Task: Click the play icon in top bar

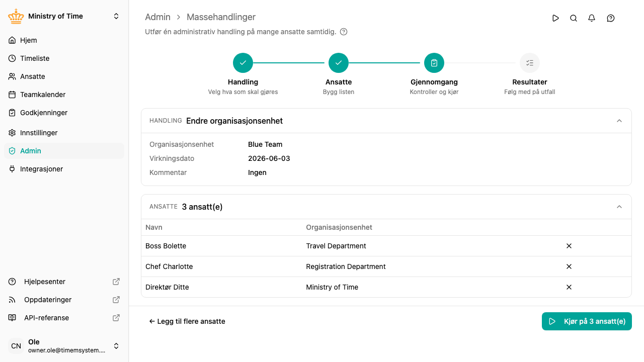Action: pos(555,18)
